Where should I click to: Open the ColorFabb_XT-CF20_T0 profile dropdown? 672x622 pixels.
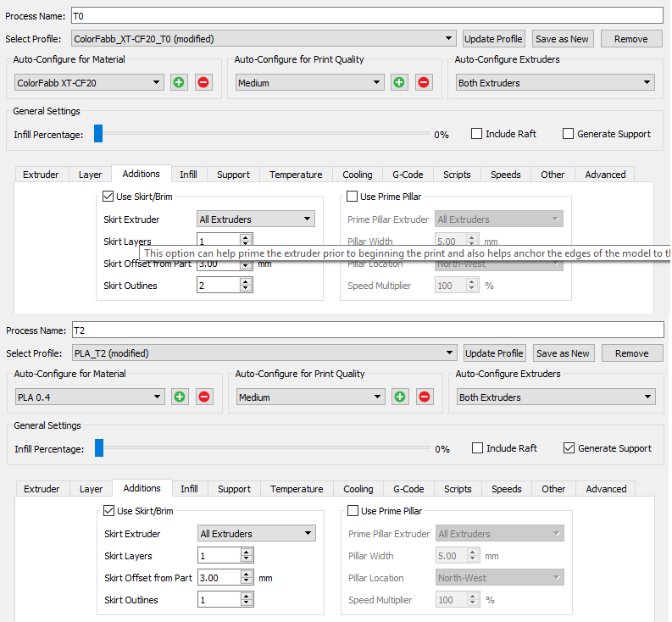click(264, 39)
